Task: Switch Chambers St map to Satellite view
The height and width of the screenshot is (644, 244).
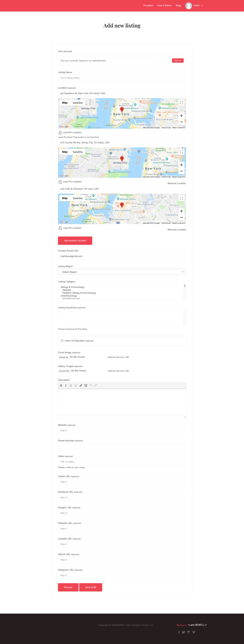Action: 78,103
